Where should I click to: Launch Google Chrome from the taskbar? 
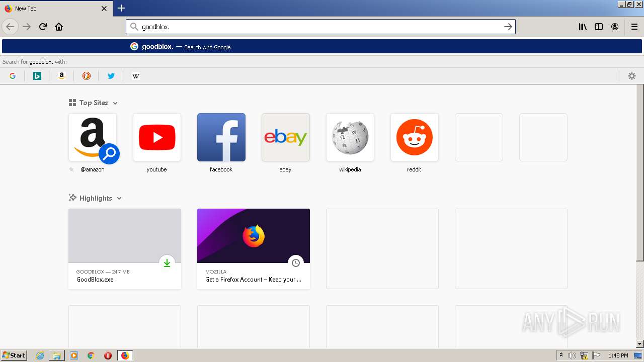(x=91, y=355)
